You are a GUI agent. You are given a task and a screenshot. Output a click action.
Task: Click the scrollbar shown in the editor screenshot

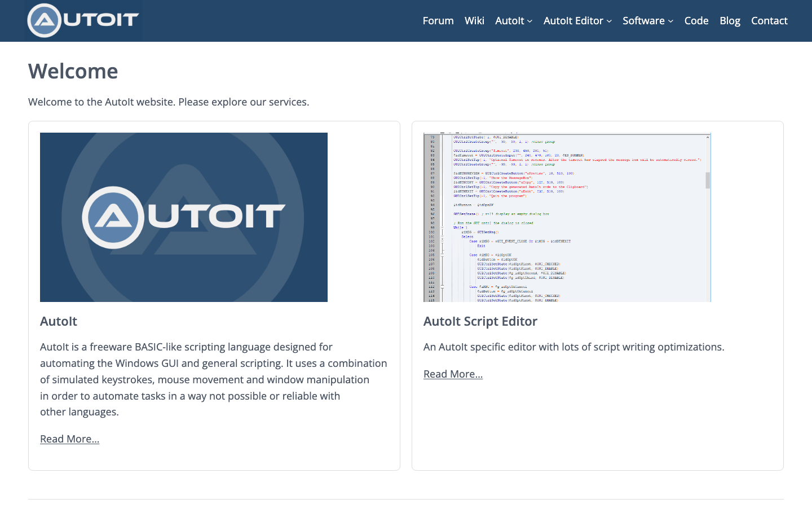pyautogui.click(x=707, y=181)
